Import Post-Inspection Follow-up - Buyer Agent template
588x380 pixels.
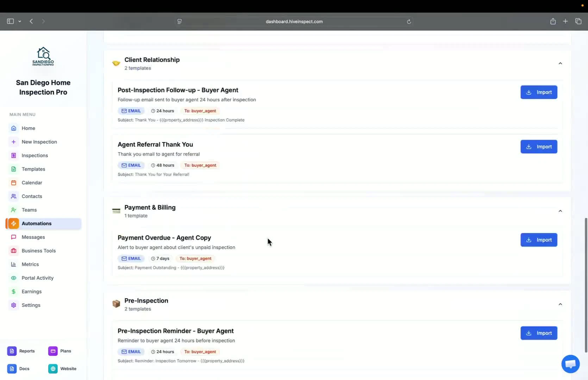(538, 92)
